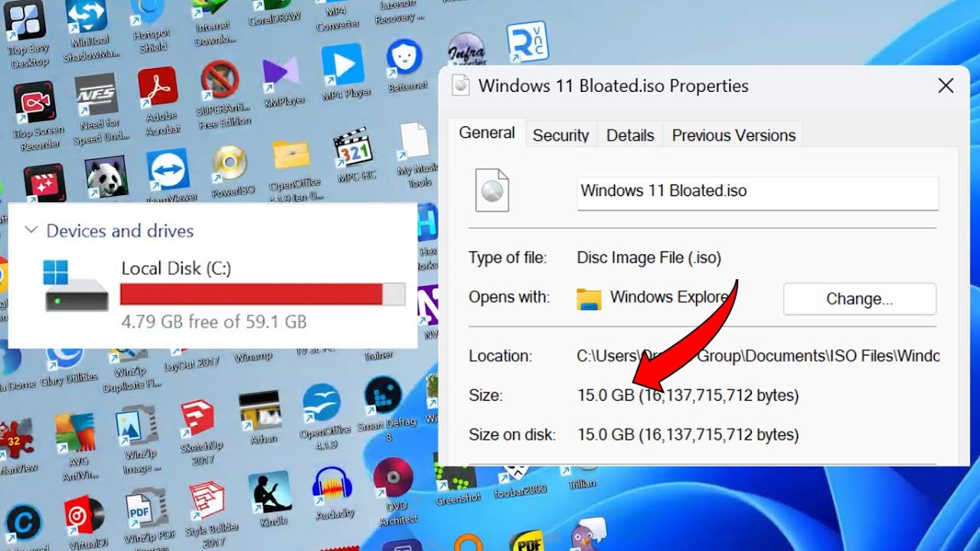Click the Local Disk (C:) usage bar
The width and height of the screenshot is (980, 551).
(x=263, y=295)
